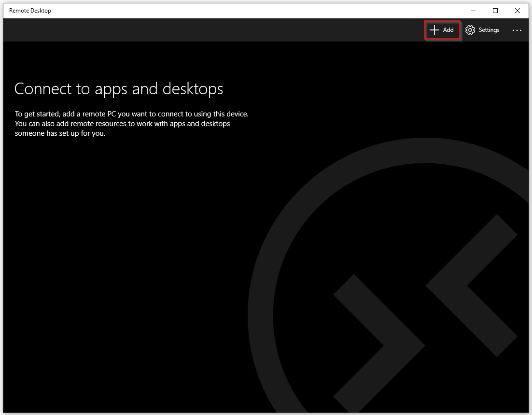Click the Connect to apps and desktops heading

tap(119, 89)
